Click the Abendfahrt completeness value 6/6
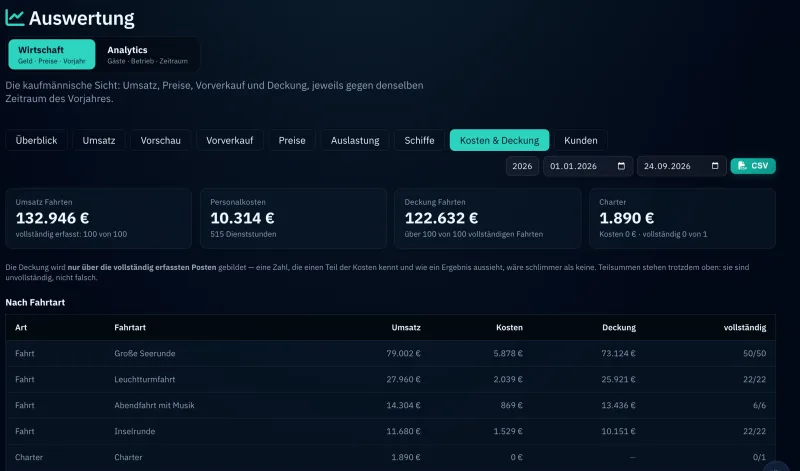This screenshot has height=471, width=800. tap(759, 406)
